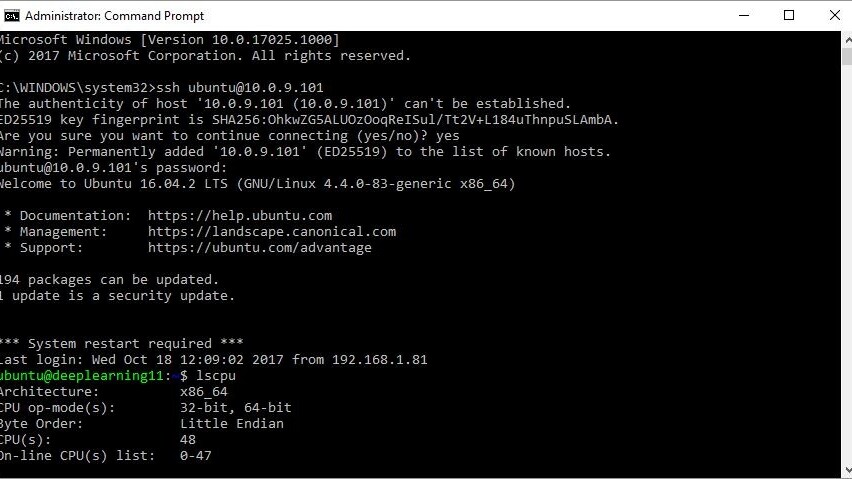Image resolution: width=852 pixels, height=479 pixels.
Task: Click the x86_64 Architecture value
Action: (204, 392)
